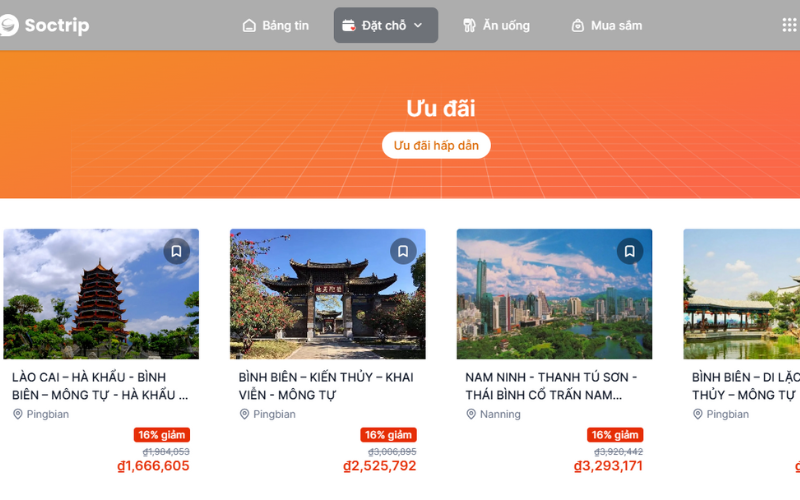The height and width of the screenshot is (500, 800).
Task: Bookmark the Lào Cai – Hà Khẩu tour
Action: tap(177, 251)
